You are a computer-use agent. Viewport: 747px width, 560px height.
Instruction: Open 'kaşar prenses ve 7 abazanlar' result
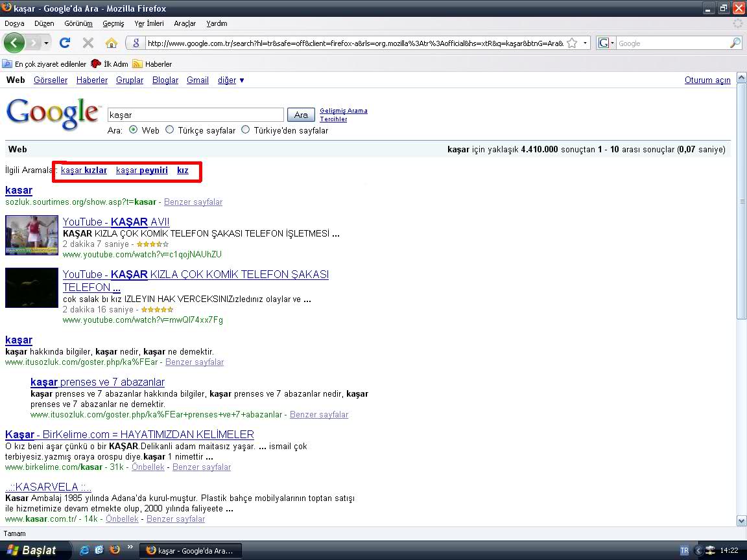tap(97, 382)
